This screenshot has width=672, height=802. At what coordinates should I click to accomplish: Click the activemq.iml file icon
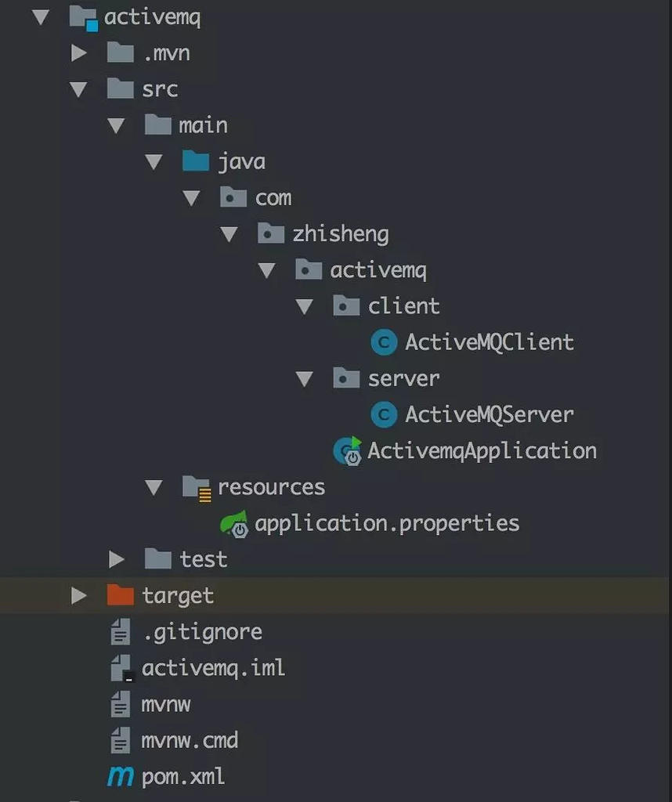[x=122, y=667]
